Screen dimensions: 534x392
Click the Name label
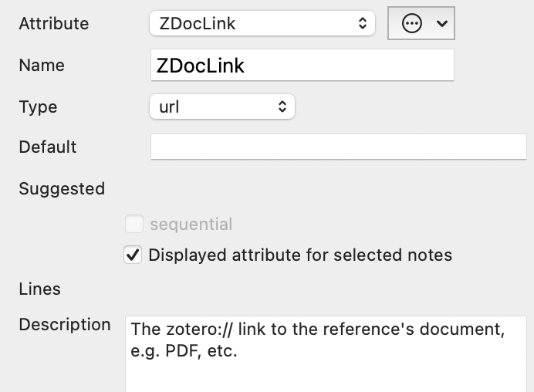pos(40,66)
